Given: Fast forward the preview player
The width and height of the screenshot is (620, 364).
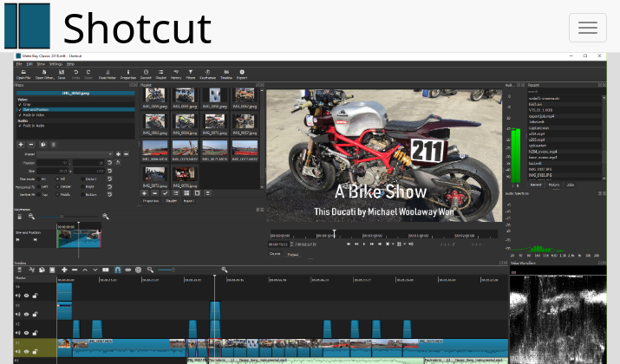Looking at the screenshot, I should [x=372, y=244].
